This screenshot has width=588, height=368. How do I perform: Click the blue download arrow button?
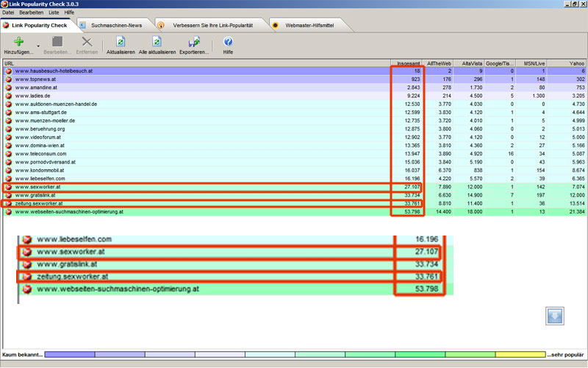point(555,316)
